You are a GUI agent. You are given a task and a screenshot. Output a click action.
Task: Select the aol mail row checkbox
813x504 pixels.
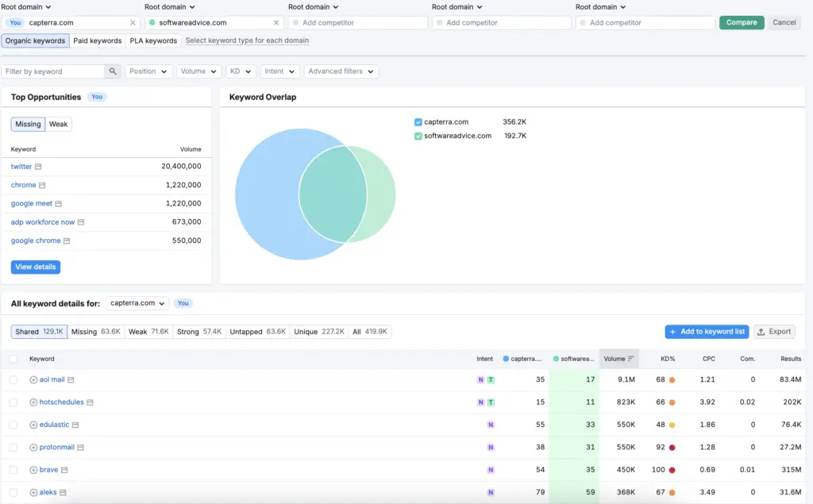(x=13, y=380)
